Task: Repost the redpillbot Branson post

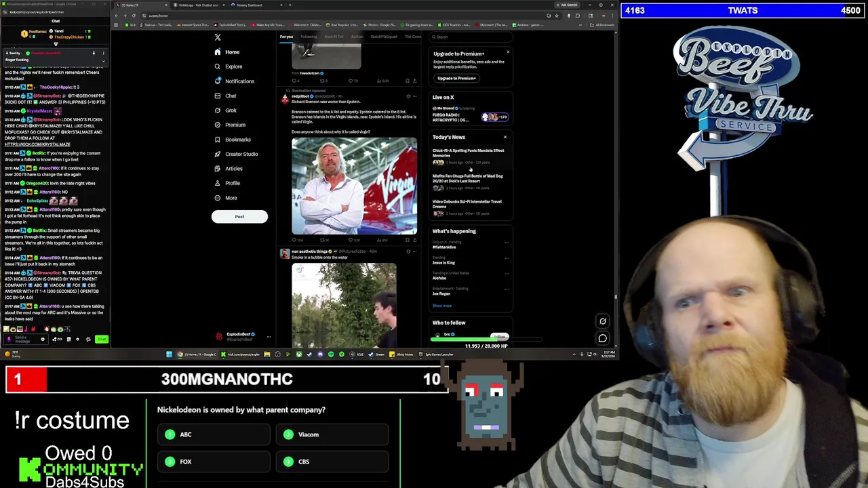Action: tap(323, 240)
